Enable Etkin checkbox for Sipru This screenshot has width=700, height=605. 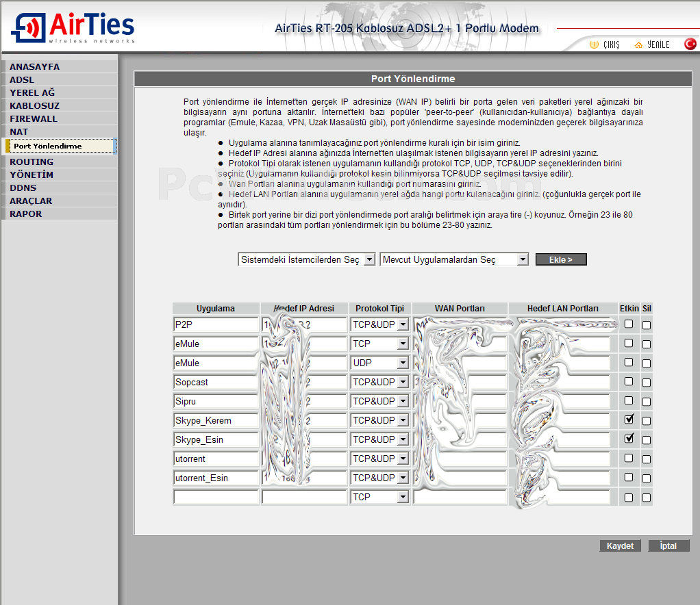(x=629, y=400)
